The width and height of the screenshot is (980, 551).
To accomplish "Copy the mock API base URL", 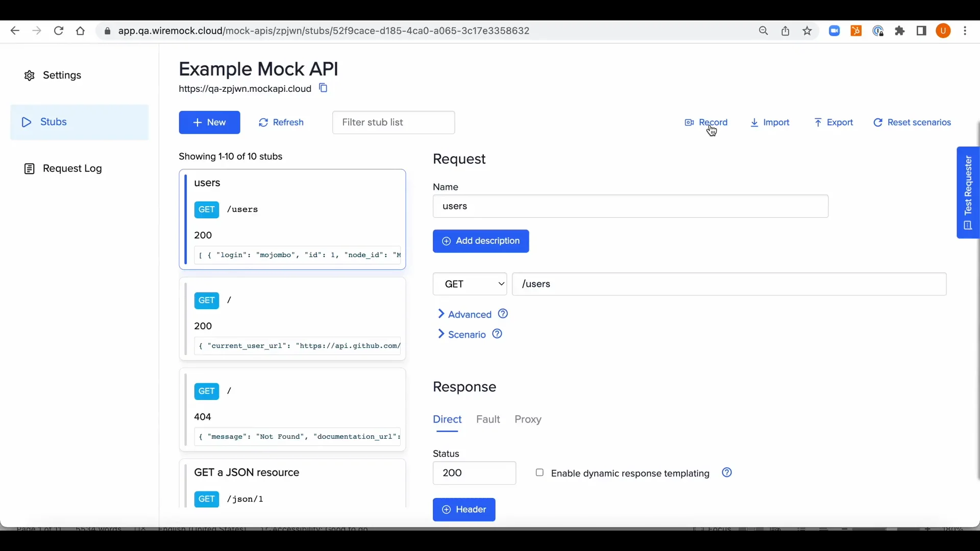I will tap(323, 88).
